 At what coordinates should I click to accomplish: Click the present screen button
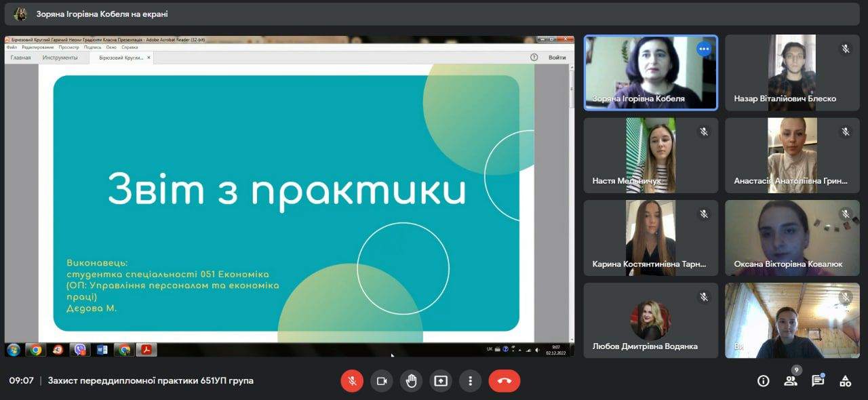tap(441, 381)
